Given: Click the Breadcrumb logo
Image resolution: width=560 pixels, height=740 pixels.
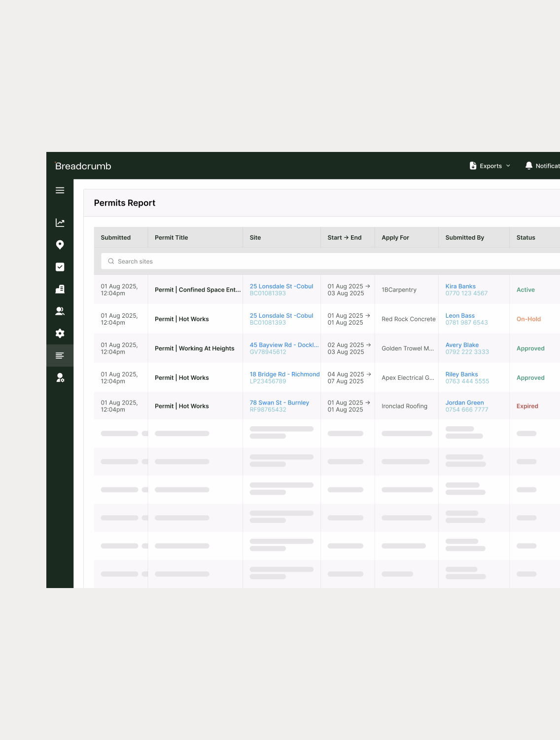Looking at the screenshot, I should pos(83,166).
